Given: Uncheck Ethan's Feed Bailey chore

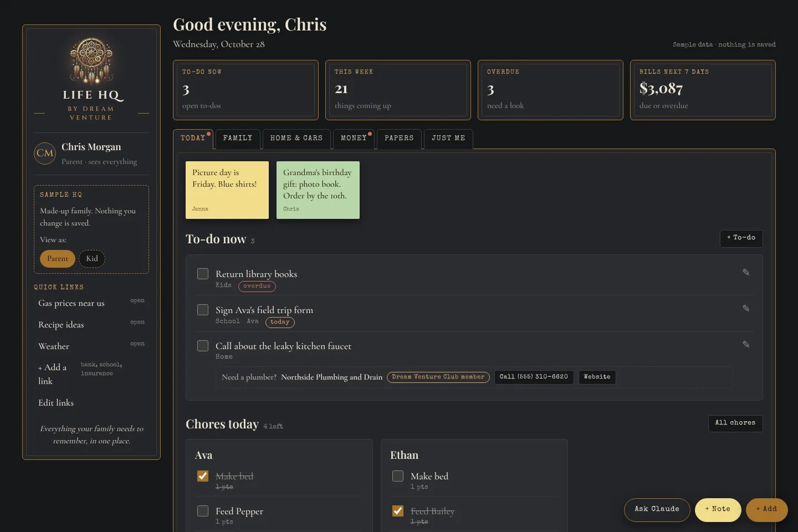Looking at the screenshot, I should (x=398, y=511).
